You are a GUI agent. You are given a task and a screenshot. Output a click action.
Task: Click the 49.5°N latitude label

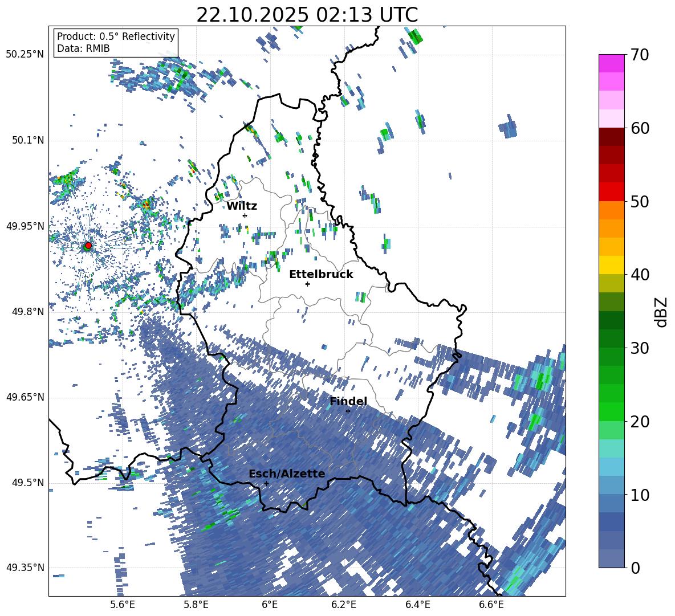pyautogui.click(x=27, y=482)
